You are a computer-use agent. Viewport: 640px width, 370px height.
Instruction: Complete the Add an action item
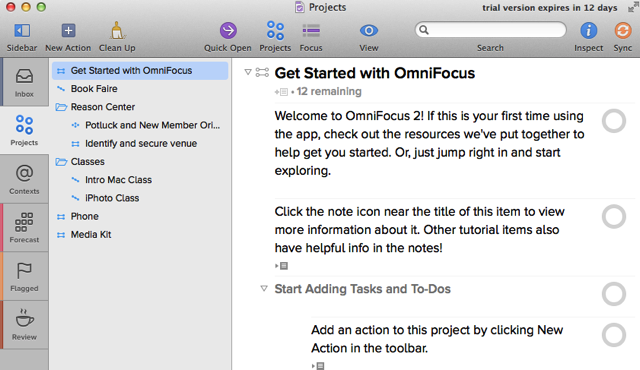tap(614, 335)
